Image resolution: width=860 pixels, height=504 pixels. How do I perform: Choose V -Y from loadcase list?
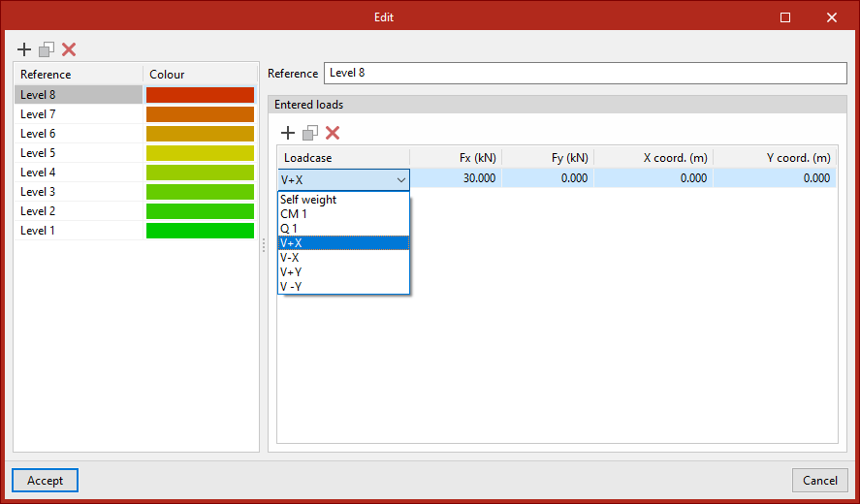[x=343, y=286]
